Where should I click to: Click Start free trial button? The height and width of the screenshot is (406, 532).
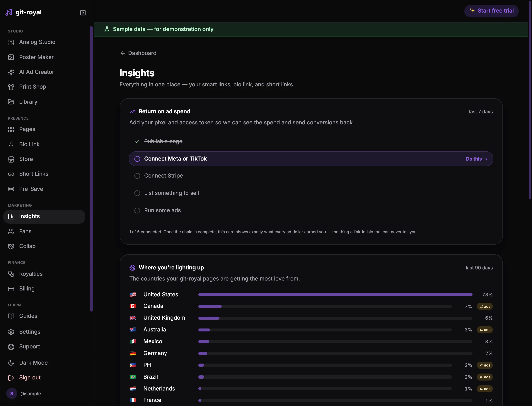(x=491, y=11)
